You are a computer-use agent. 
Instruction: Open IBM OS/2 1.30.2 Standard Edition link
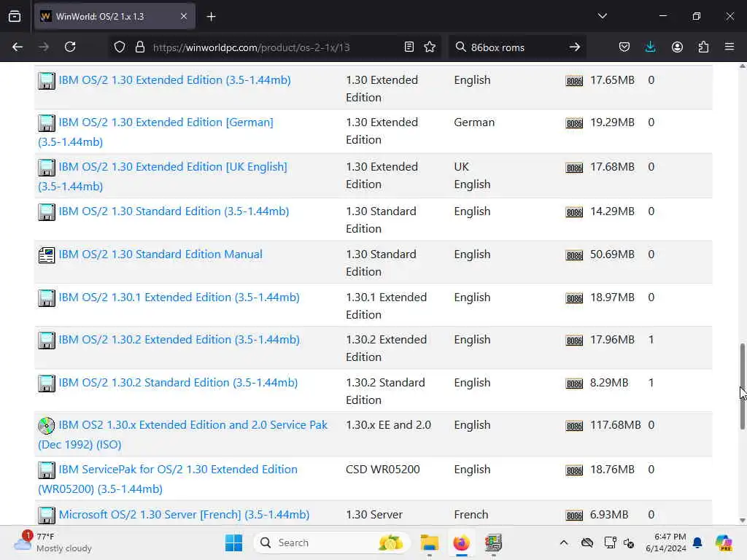pos(178,382)
